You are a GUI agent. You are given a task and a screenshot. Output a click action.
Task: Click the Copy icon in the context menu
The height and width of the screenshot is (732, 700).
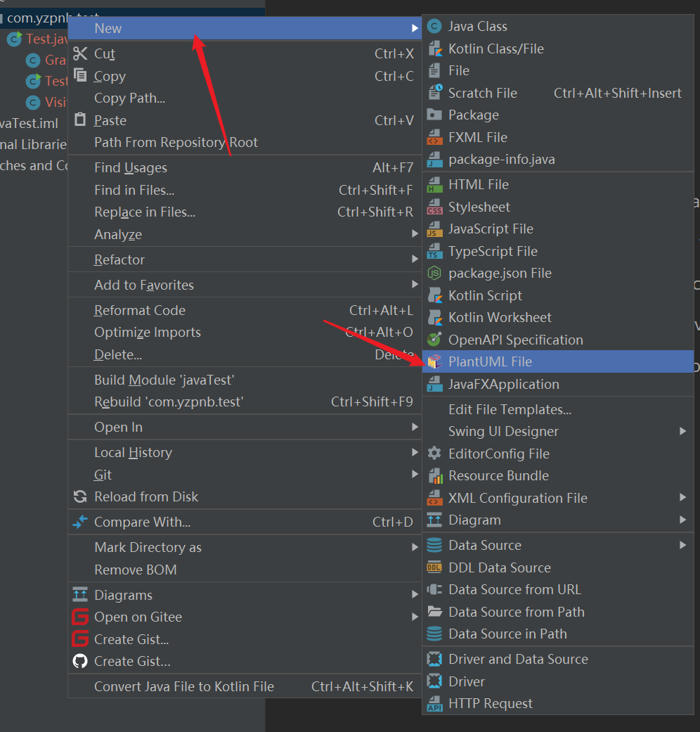click(x=80, y=76)
